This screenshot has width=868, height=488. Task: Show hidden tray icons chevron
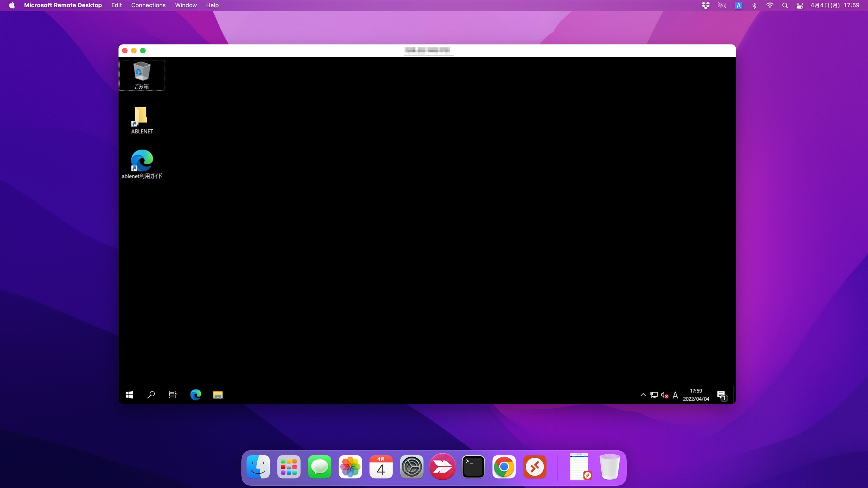(643, 395)
